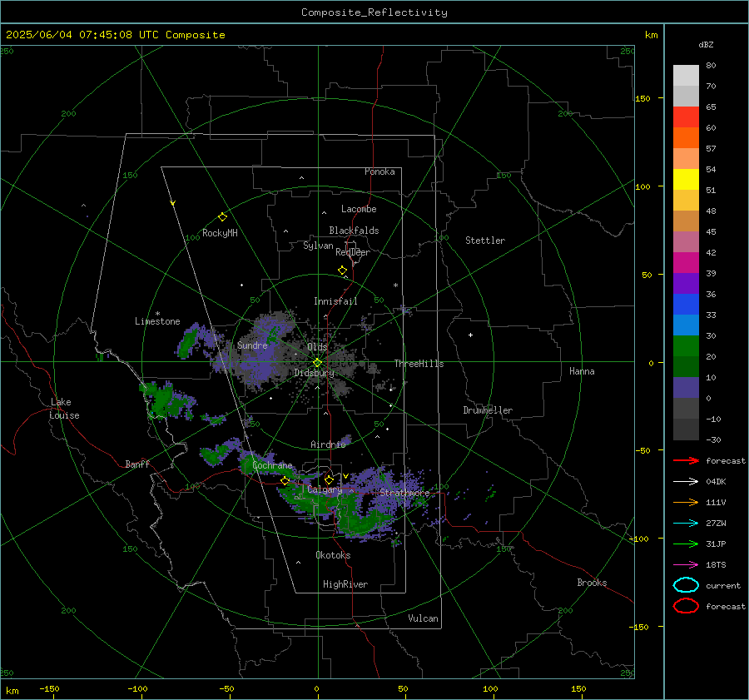This screenshot has width=749, height=700.
Task: Click the yellow diamond marker below Cochrane
Action: [x=285, y=481]
